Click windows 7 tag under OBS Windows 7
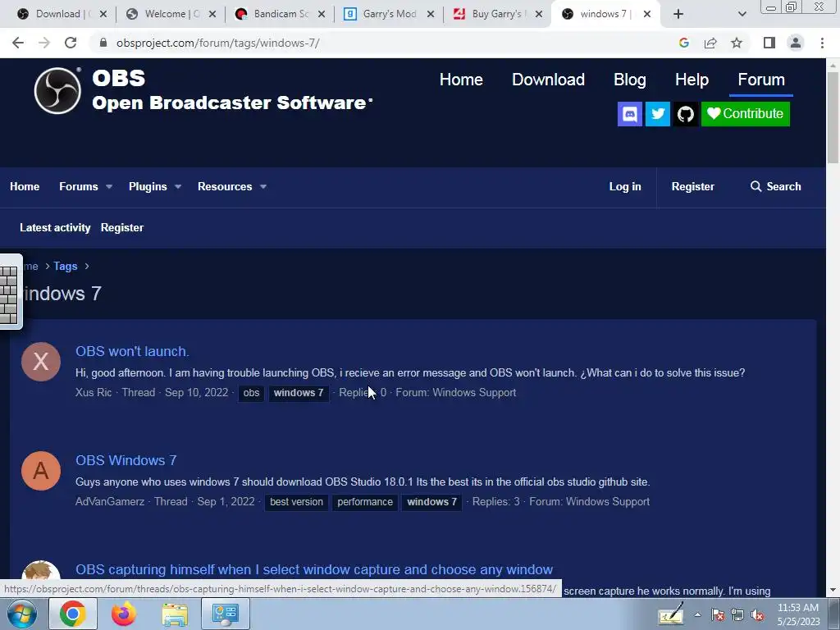 point(431,502)
